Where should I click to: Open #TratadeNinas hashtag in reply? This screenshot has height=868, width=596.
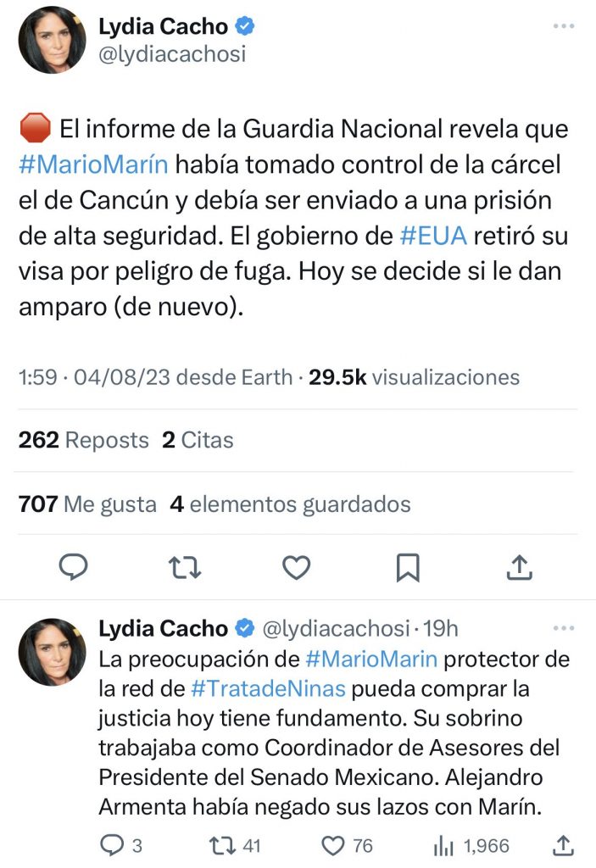pos(268,687)
